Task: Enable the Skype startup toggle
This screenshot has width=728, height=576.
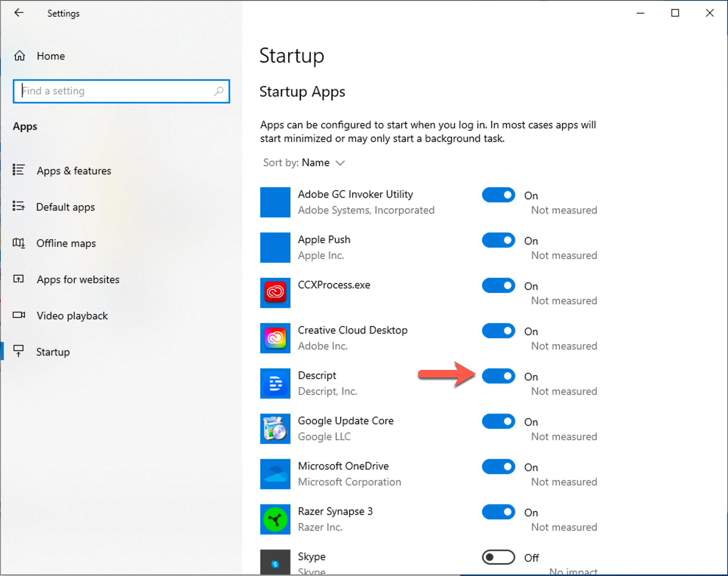Action: click(x=498, y=558)
